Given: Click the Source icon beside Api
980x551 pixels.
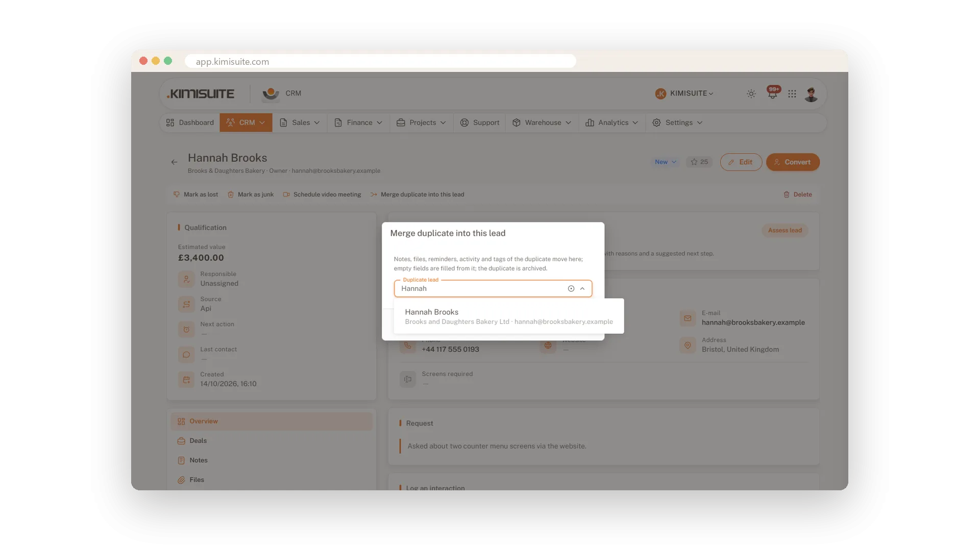Looking at the screenshot, I should (186, 304).
